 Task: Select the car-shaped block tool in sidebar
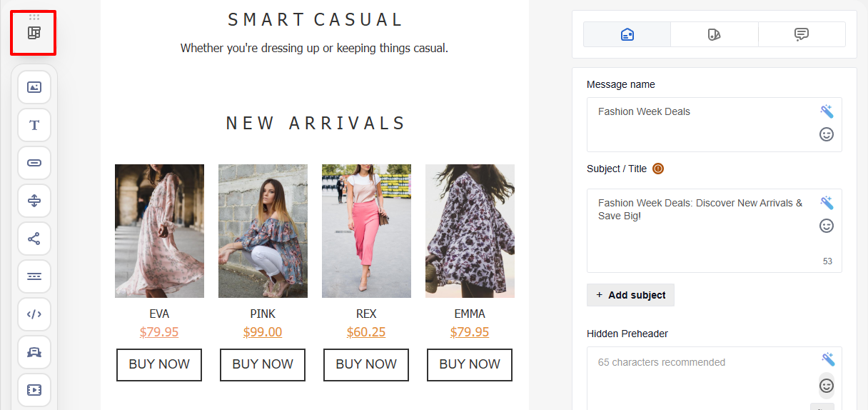[34, 352]
